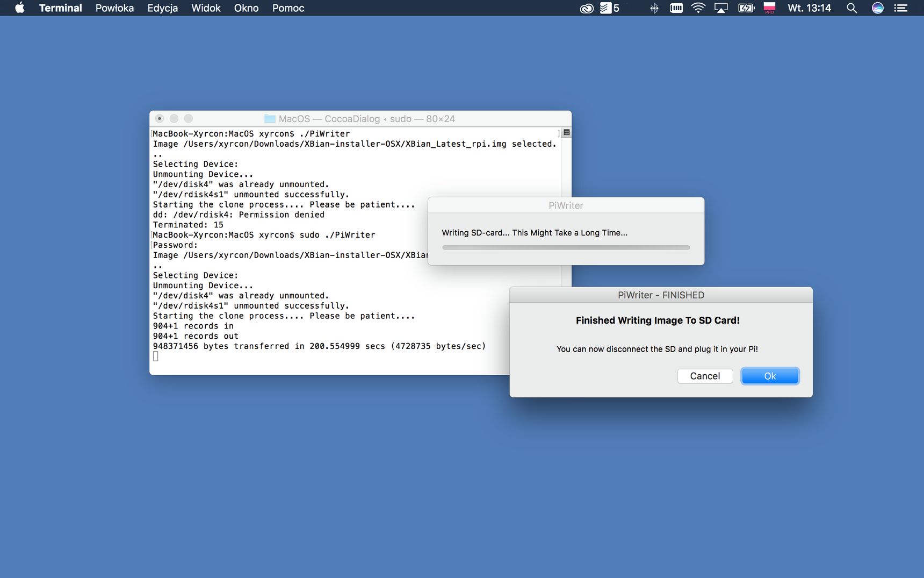The height and width of the screenshot is (578, 924).
Task: Click the SD-card writing progress bar
Action: tap(566, 247)
